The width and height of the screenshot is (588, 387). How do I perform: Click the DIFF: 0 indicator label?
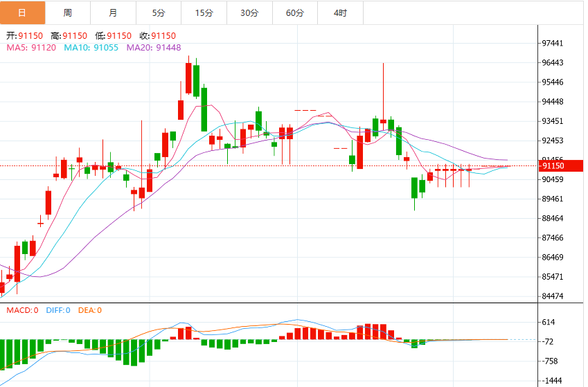[x=58, y=310]
